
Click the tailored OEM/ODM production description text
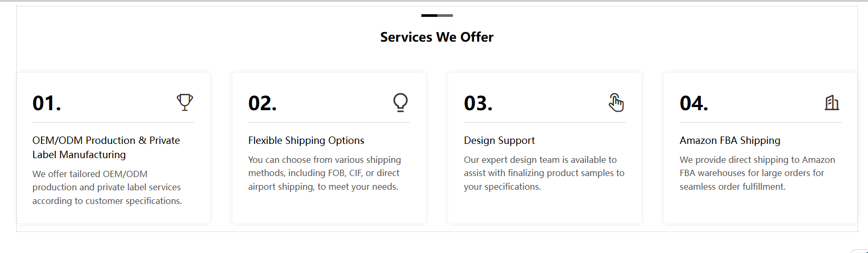[x=107, y=187]
